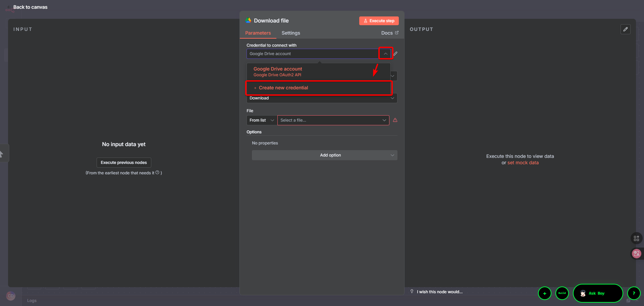Click the 'set mock data' link
The height and width of the screenshot is (306, 644).
(x=523, y=163)
